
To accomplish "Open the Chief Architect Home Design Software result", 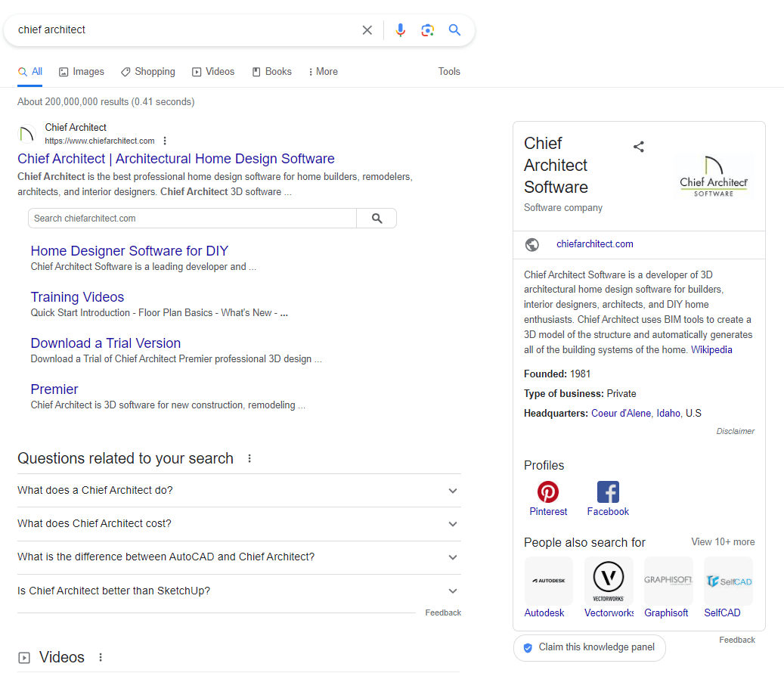I will point(176,159).
